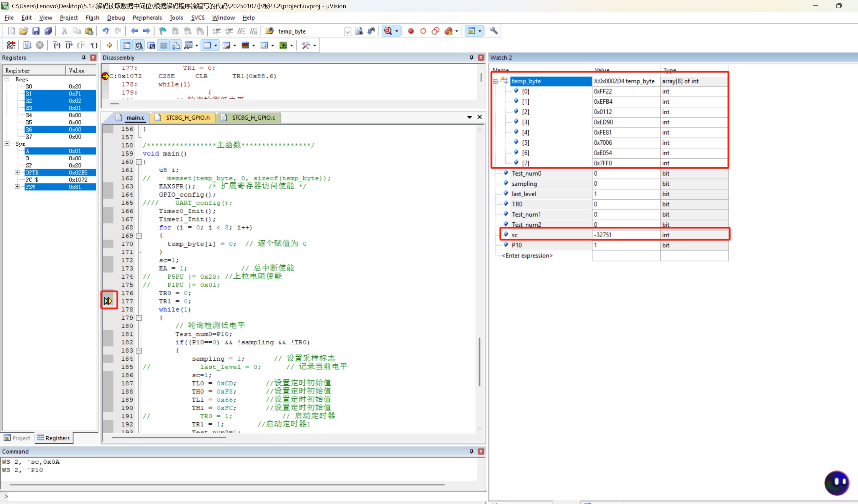Switch to the Project tab

[x=17, y=438]
